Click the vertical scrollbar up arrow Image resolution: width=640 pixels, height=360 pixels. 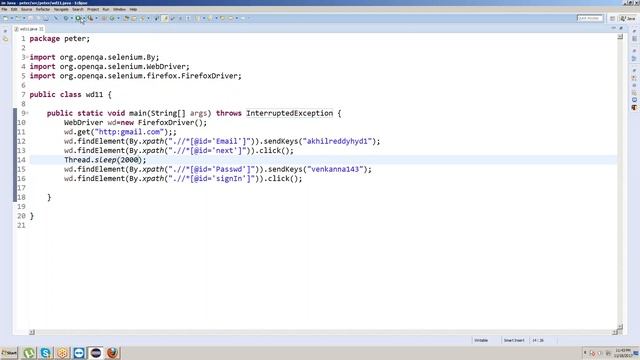[x=620, y=37]
